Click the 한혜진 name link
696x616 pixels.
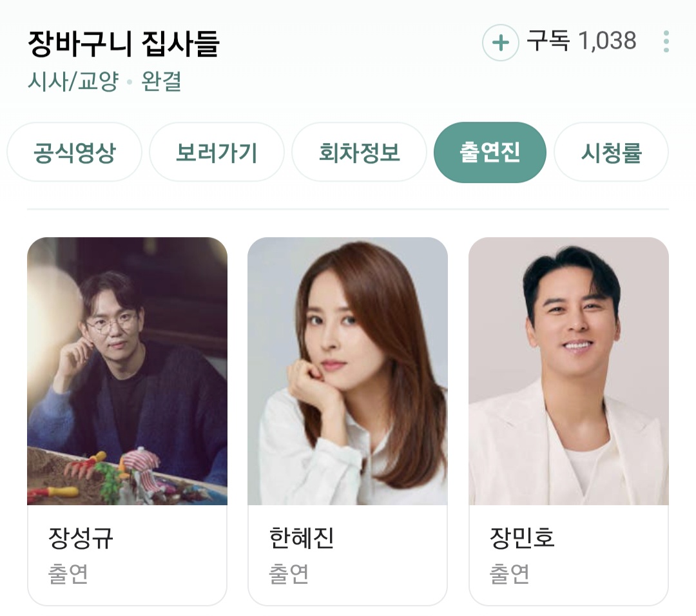(302, 538)
